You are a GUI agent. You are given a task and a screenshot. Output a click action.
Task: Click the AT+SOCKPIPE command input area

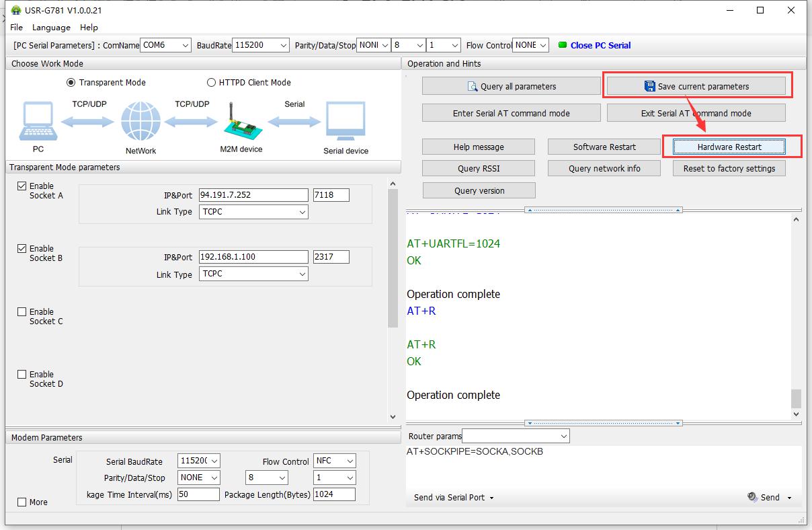(x=604, y=467)
